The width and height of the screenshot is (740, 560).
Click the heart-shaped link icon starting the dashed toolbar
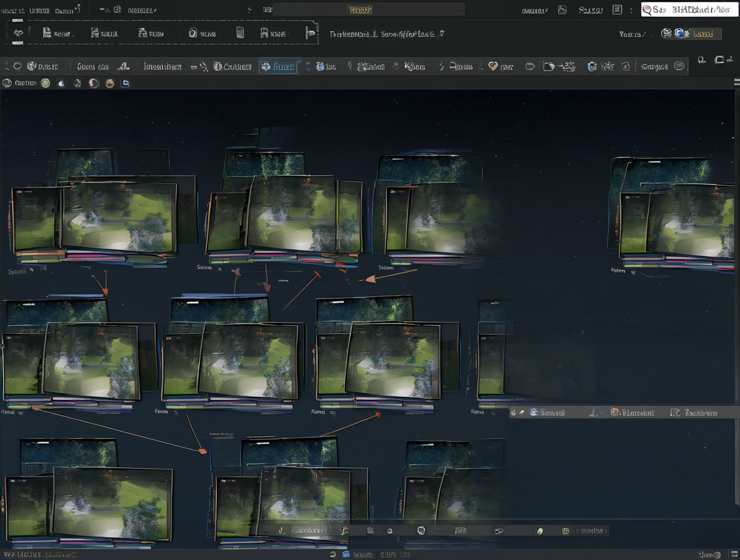18,33
